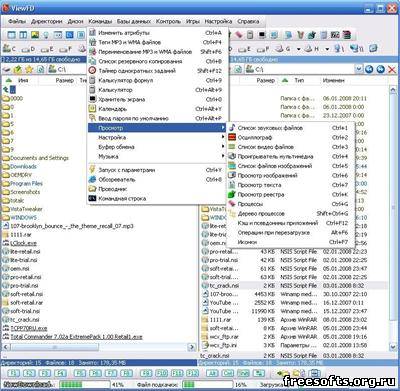
Task: Click the Список видео файлов icon
Action: (232, 147)
